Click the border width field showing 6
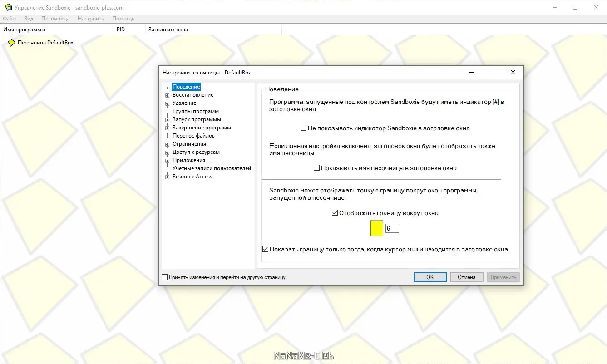 pyautogui.click(x=392, y=228)
